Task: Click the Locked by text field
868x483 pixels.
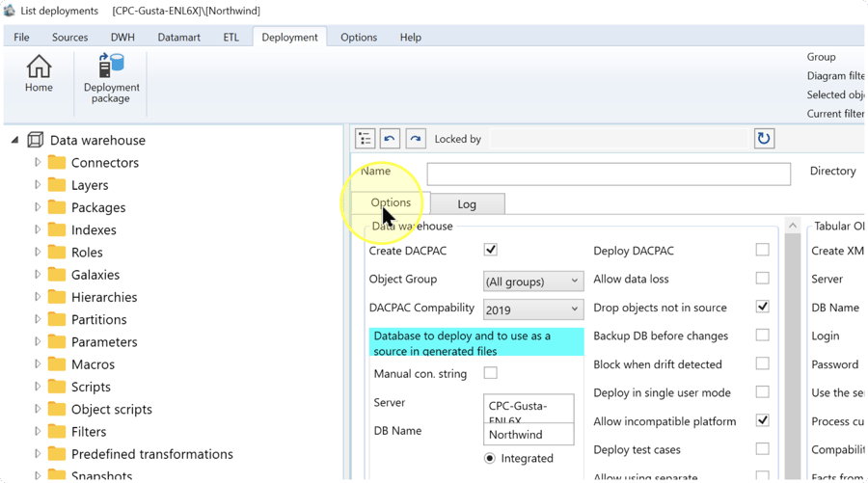Action: [619, 138]
